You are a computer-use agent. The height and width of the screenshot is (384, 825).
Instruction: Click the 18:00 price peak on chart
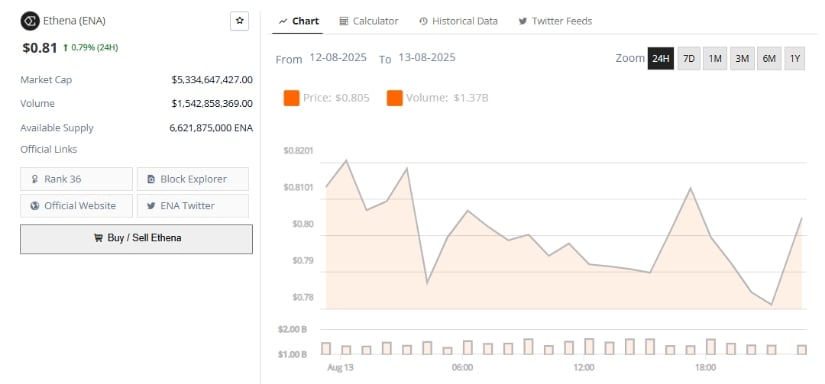tap(690, 188)
